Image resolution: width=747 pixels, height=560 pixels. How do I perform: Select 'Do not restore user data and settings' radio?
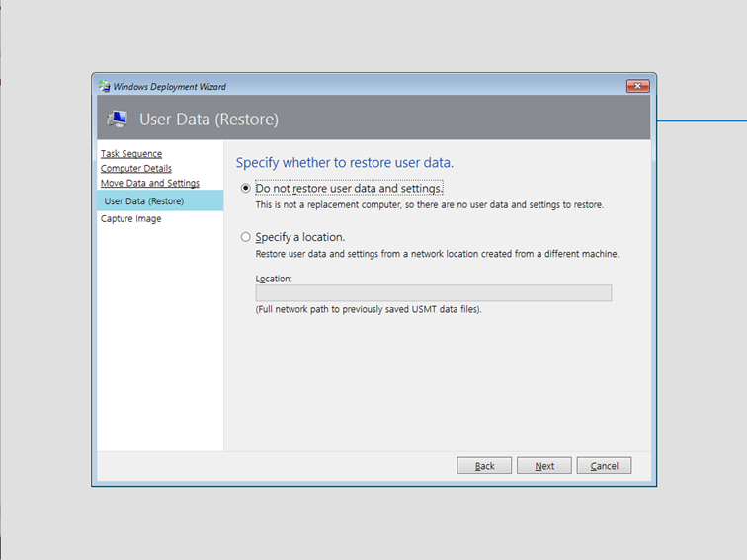pos(245,188)
